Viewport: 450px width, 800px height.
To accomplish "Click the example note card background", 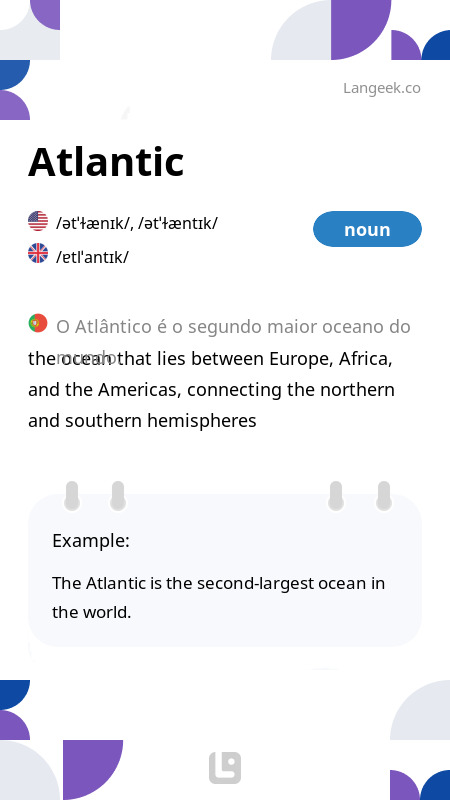I will pyautogui.click(x=225, y=570).
